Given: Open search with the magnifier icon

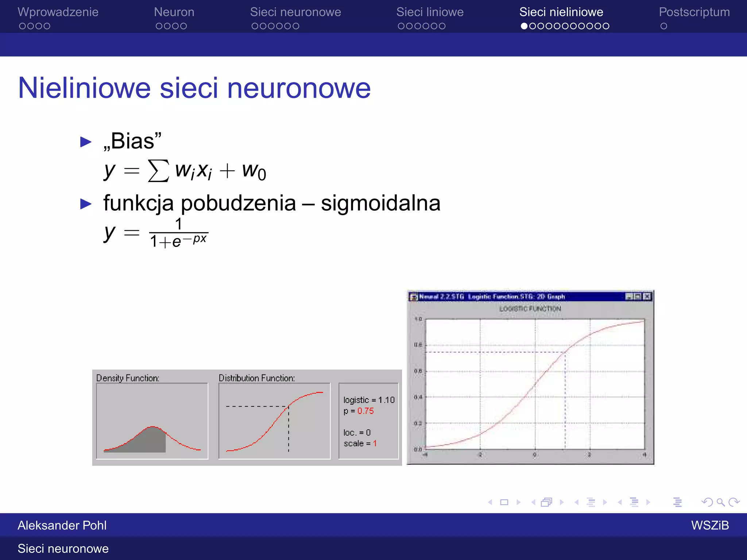Looking at the screenshot, I should (x=721, y=502).
